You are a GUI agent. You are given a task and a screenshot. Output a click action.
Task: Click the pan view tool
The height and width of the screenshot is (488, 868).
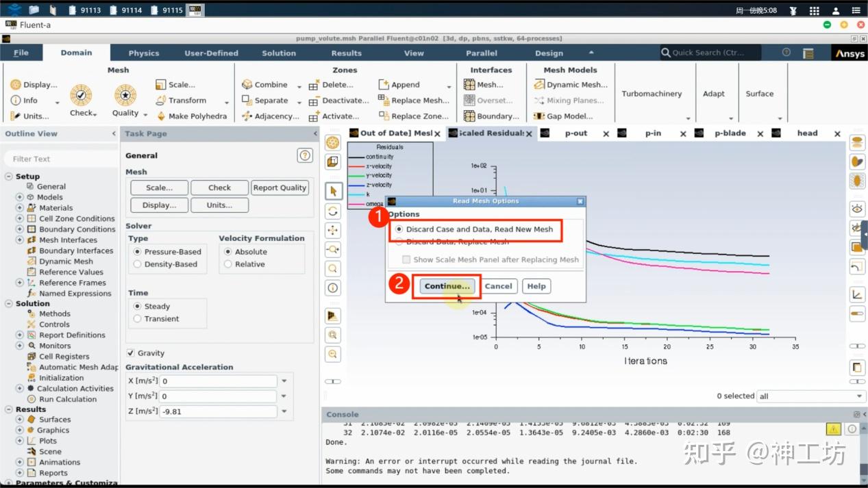click(x=333, y=230)
